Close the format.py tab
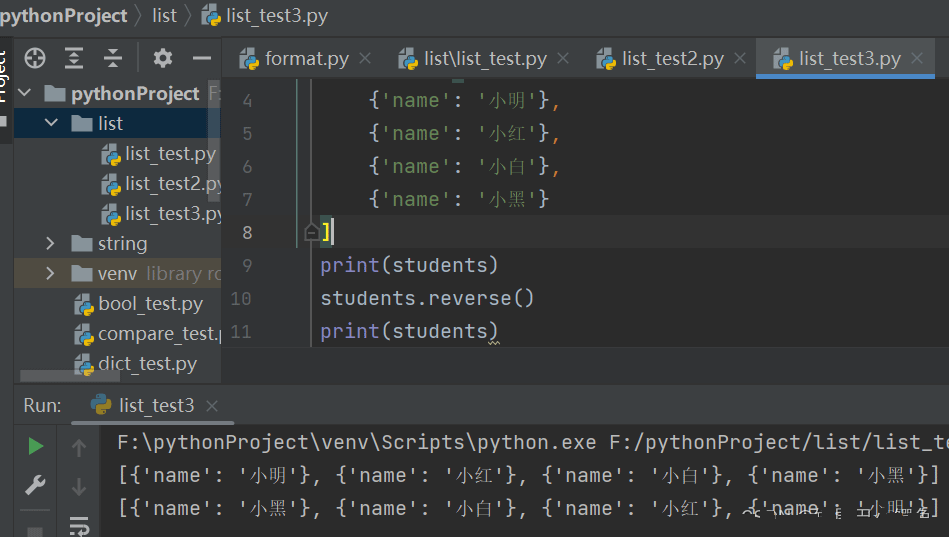Screen dimensions: 949x537 click(365, 58)
